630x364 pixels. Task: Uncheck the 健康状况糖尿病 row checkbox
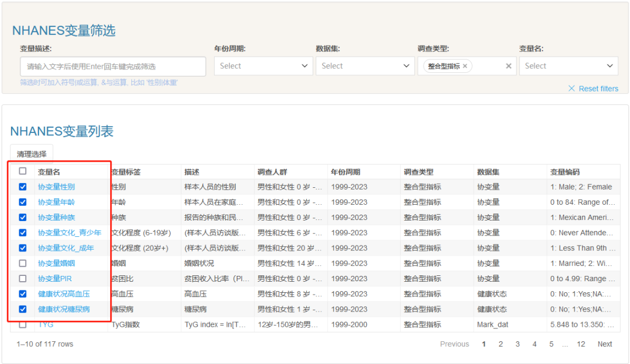23,309
